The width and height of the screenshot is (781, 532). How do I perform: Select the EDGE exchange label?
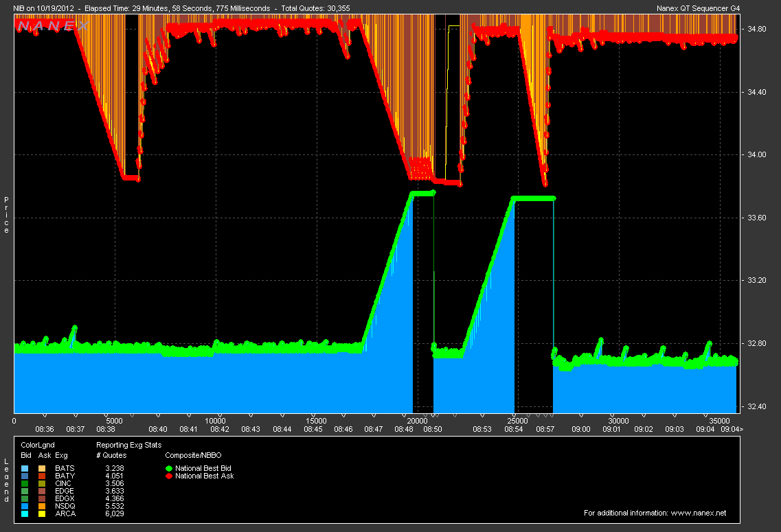tap(65, 491)
